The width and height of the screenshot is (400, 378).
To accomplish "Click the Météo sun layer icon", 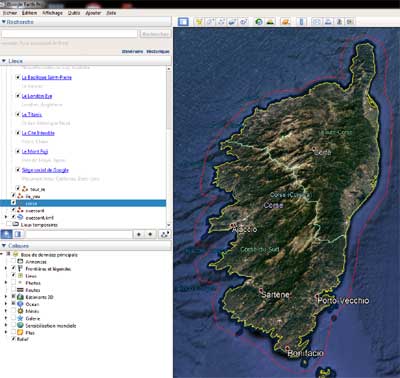I will pyautogui.click(x=20, y=311).
